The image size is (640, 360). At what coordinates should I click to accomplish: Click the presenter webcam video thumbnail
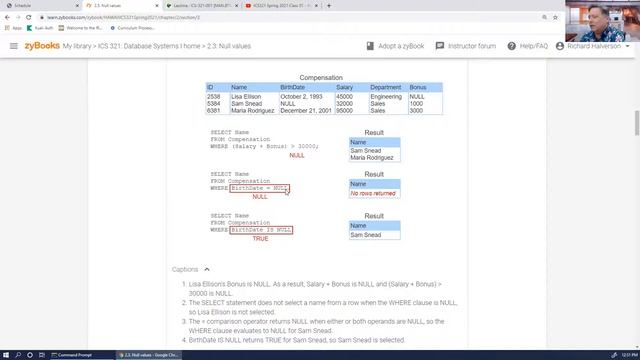click(602, 21)
